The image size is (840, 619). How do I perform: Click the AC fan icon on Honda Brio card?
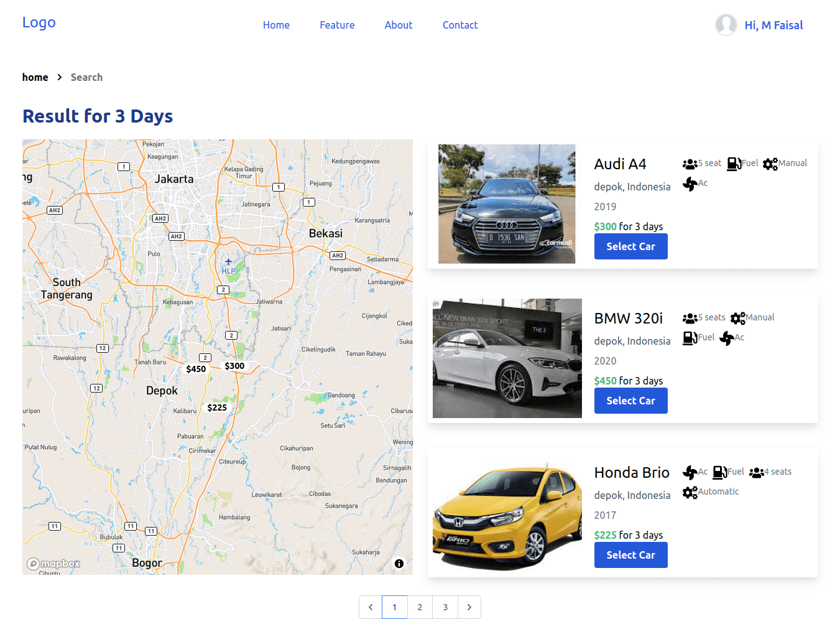pyautogui.click(x=690, y=473)
